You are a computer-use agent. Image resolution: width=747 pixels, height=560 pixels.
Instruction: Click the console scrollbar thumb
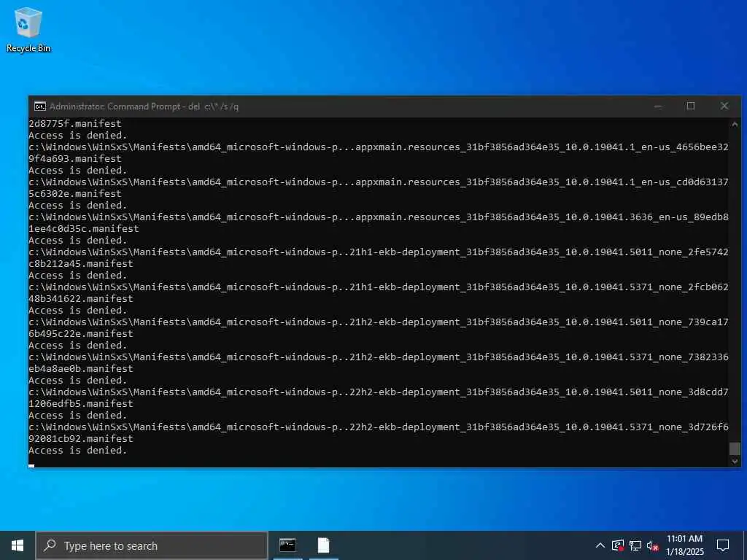click(735, 448)
